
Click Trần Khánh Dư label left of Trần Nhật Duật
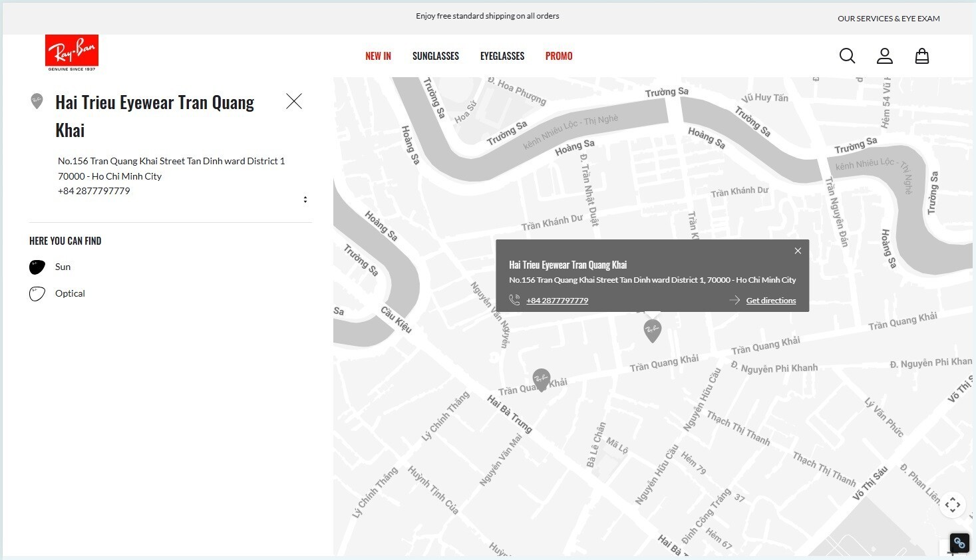[x=552, y=222]
